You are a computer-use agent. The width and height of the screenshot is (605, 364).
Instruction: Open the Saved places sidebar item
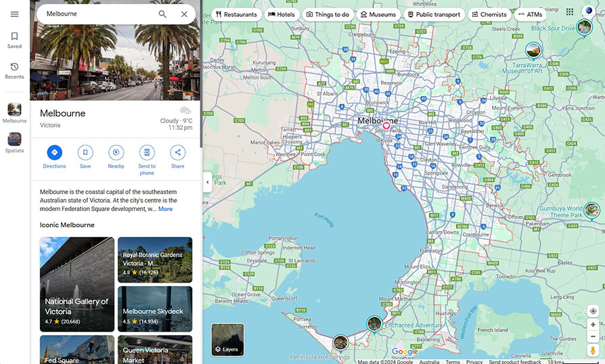14,40
